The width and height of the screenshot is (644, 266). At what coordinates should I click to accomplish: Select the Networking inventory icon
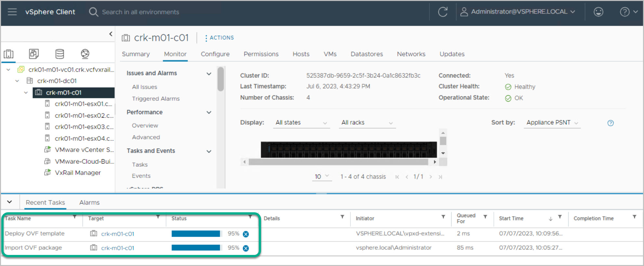[85, 54]
